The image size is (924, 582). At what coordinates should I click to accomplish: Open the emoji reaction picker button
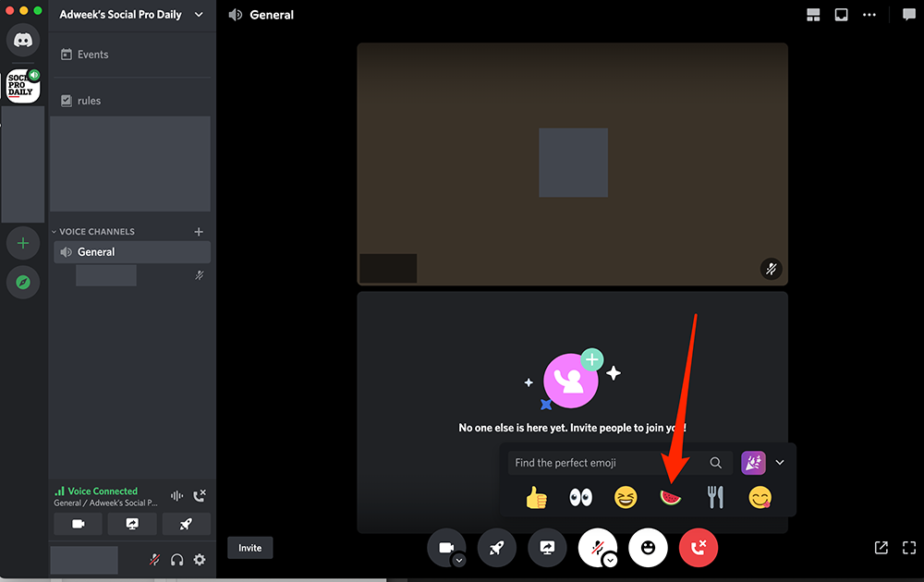point(649,548)
